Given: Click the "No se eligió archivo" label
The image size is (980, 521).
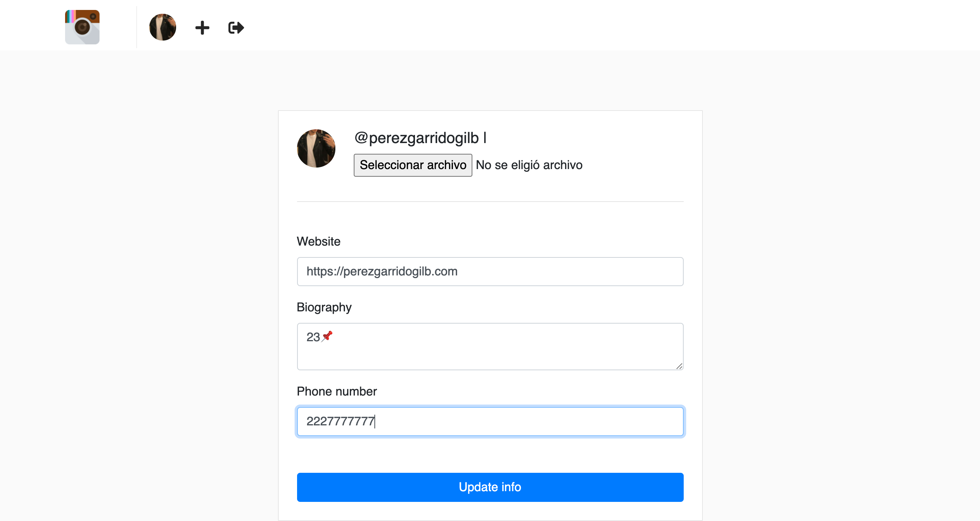Looking at the screenshot, I should (x=529, y=165).
